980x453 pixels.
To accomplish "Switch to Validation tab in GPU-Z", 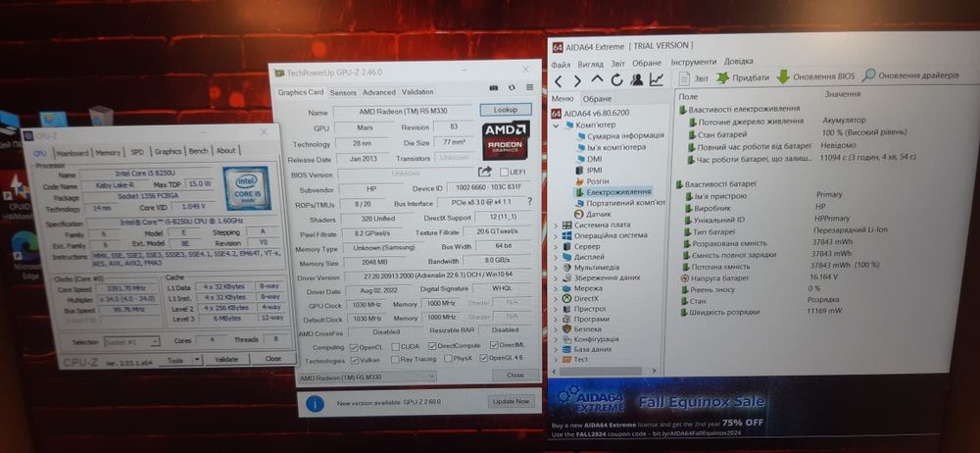I will tap(417, 92).
